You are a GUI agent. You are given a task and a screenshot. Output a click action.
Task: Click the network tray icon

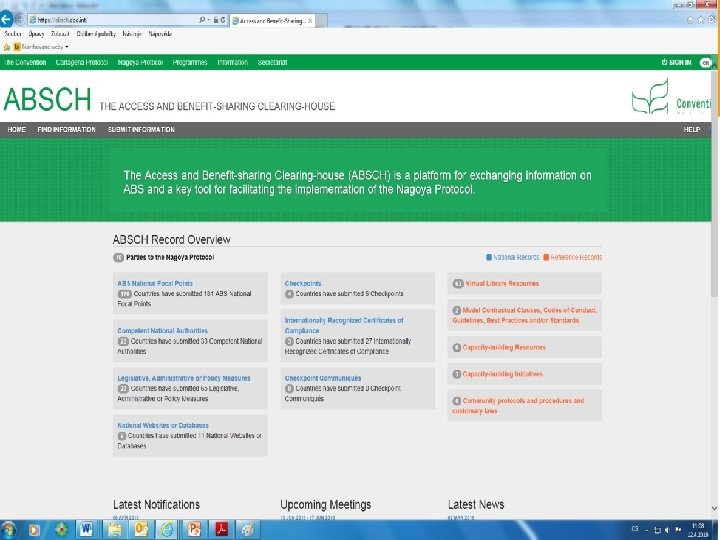[657, 530]
